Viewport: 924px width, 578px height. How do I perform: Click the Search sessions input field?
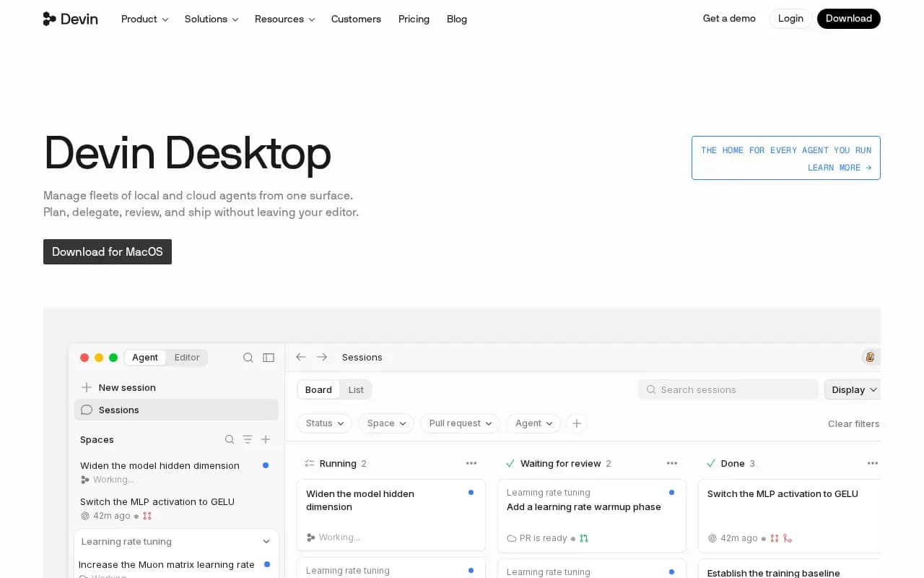pyautogui.click(x=728, y=389)
